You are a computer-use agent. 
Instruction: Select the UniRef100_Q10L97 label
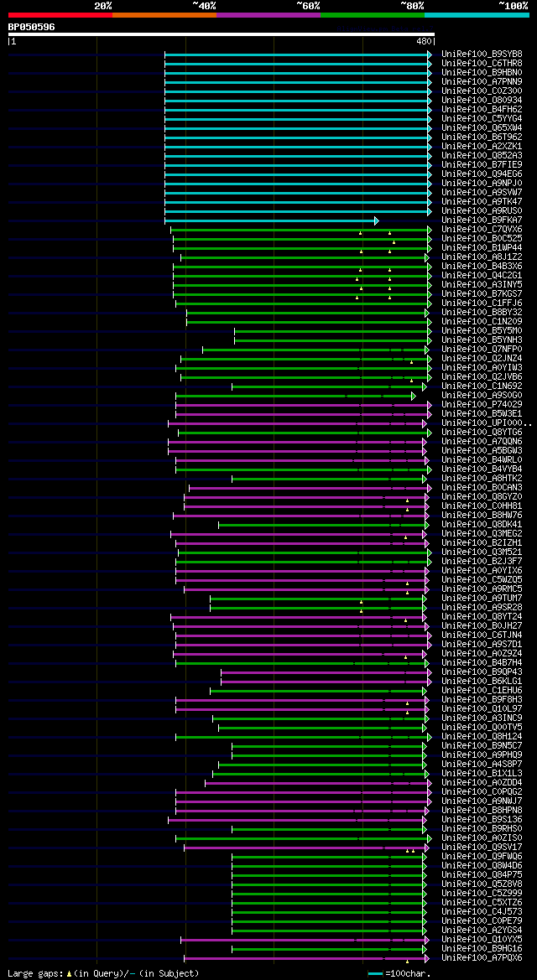[482, 708]
